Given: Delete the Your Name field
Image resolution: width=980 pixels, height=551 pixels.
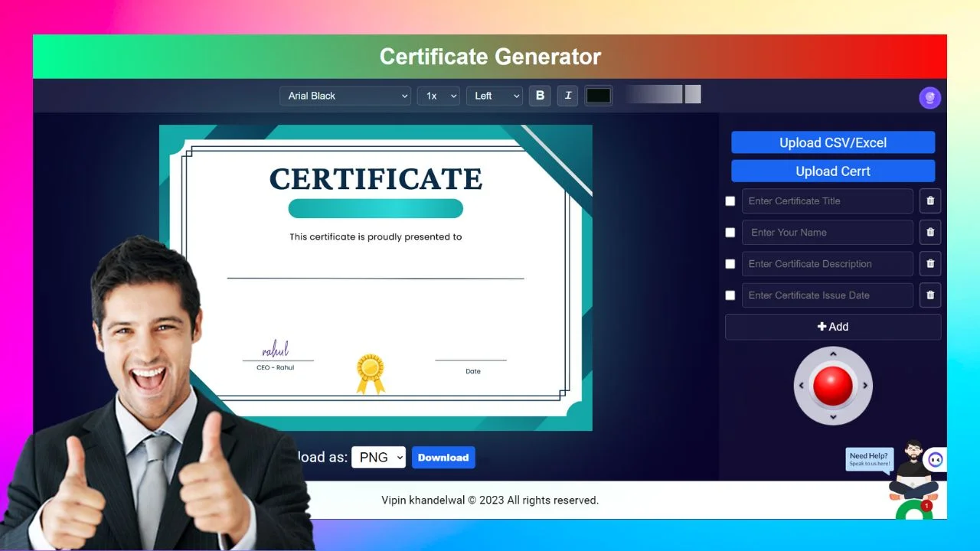Looking at the screenshot, I should point(930,233).
